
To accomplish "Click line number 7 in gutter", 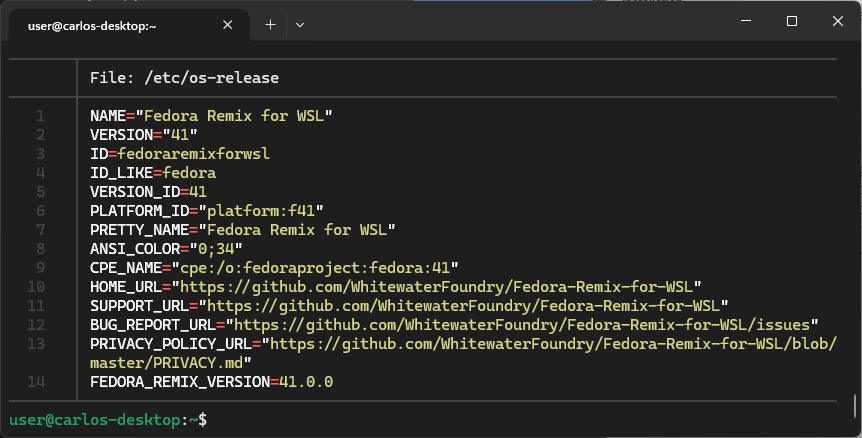I will (x=40, y=230).
